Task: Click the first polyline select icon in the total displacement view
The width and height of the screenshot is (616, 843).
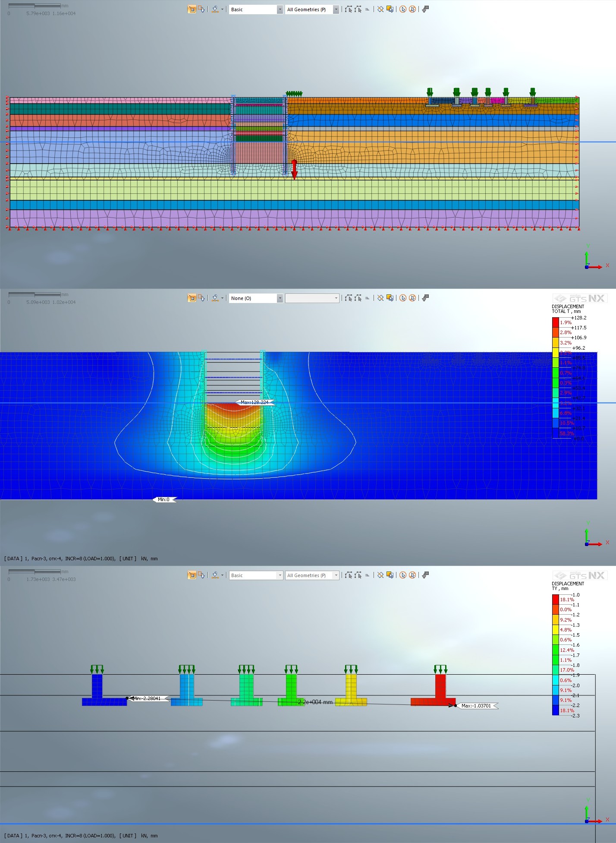Action: [349, 298]
